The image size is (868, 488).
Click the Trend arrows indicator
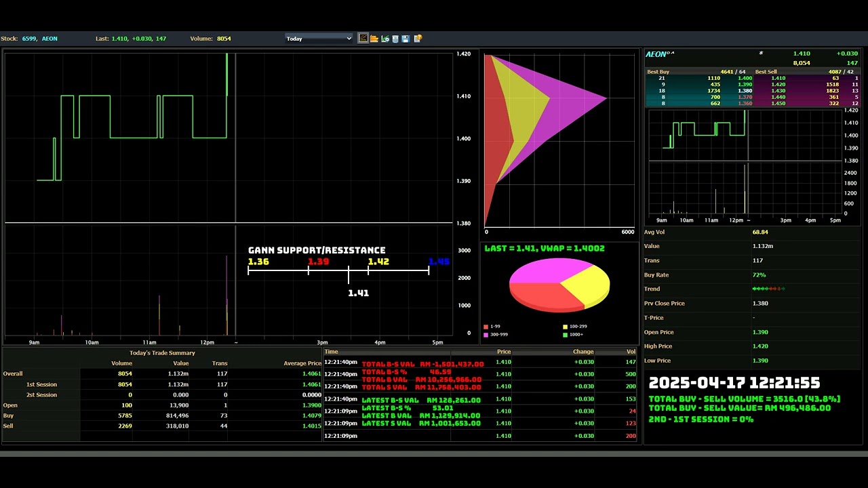768,289
